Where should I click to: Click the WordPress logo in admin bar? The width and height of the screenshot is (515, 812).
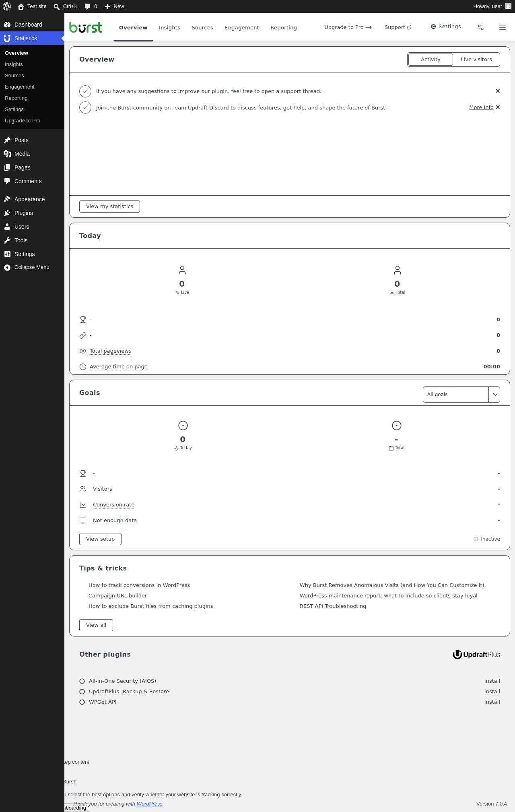coord(7,6)
